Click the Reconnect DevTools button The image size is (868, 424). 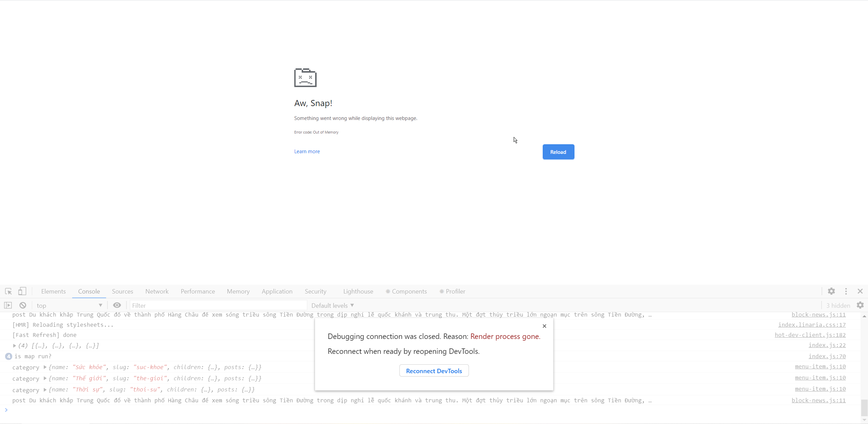coord(434,371)
